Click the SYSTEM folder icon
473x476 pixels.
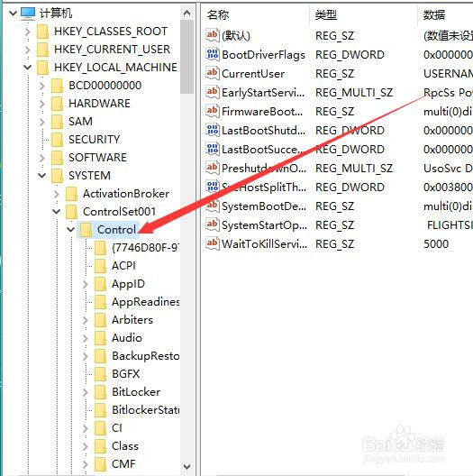point(57,176)
